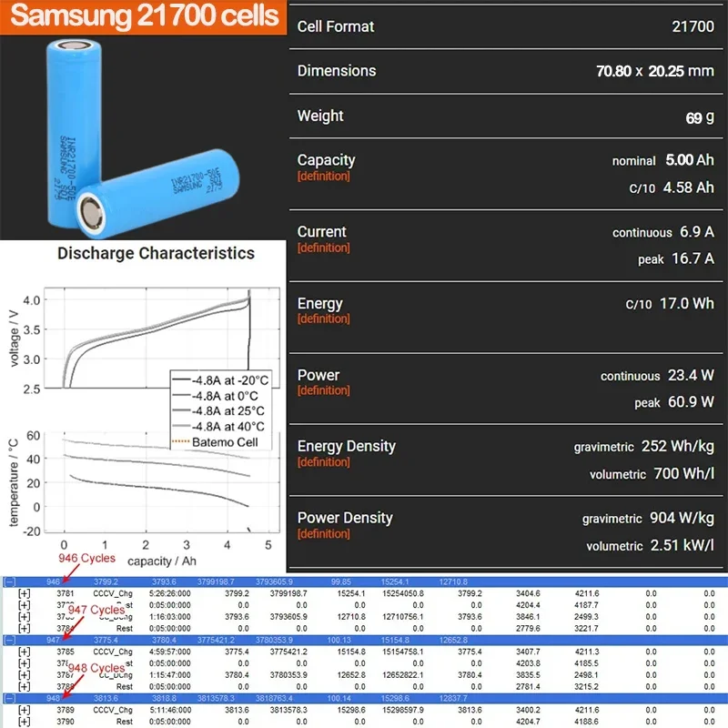This screenshot has height=728, width=728.
Task: Collapse the cycle 946 group row
Action: [x=10, y=581]
